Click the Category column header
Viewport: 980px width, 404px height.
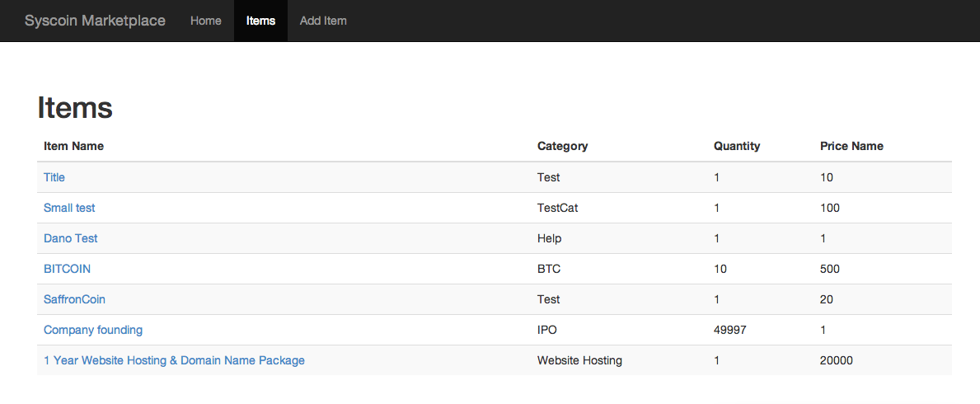tap(562, 146)
